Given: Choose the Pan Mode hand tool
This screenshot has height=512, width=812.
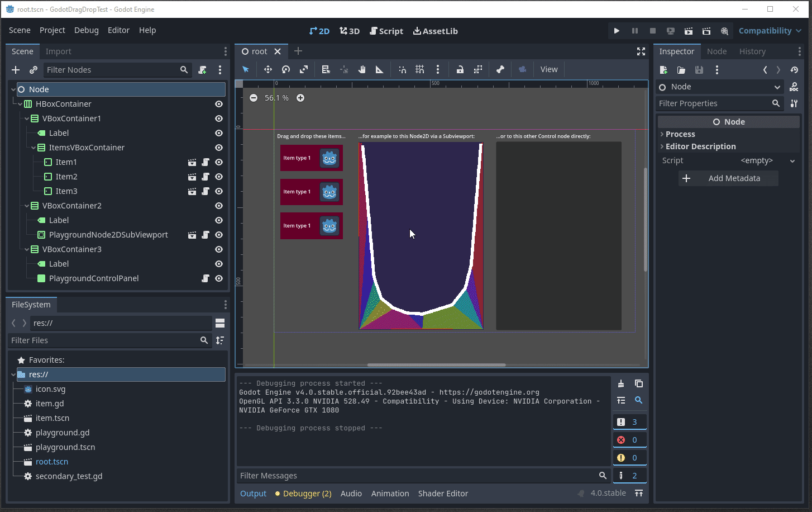Looking at the screenshot, I should (362, 69).
